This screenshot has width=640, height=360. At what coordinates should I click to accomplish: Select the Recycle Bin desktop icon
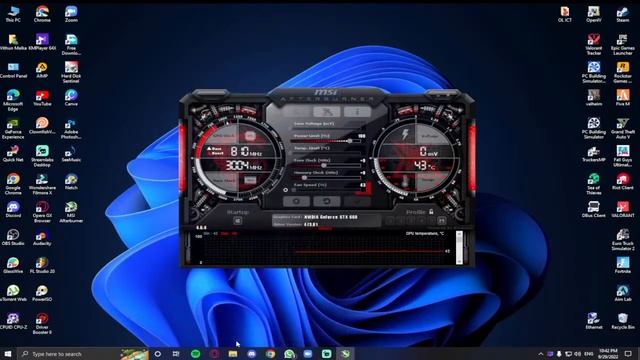pos(622,321)
